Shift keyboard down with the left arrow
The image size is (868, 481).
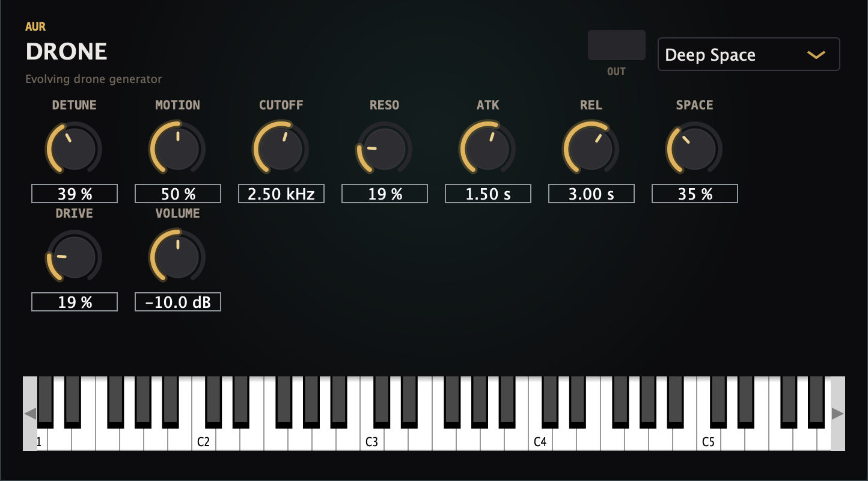[x=30, y=414]
